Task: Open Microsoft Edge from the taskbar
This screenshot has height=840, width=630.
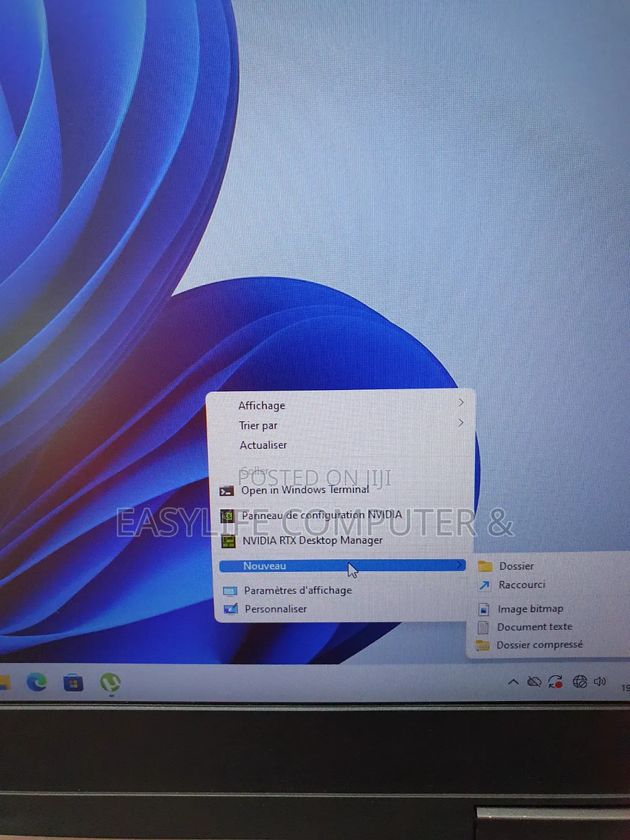Action: pyautogui.click(x=37, y=682)
